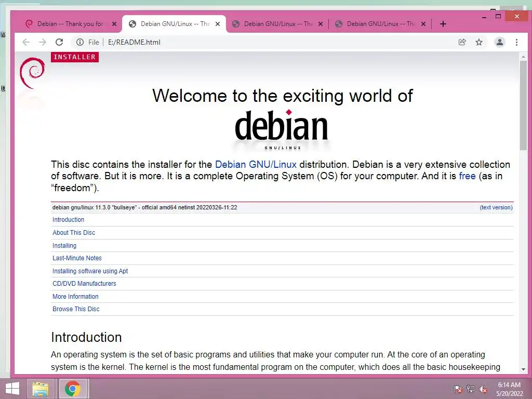Switch to 'Debian -- Thank you for' tab
Image resolution: width=532 pixels, height=399 pixels.
click(x=70, y=24)
